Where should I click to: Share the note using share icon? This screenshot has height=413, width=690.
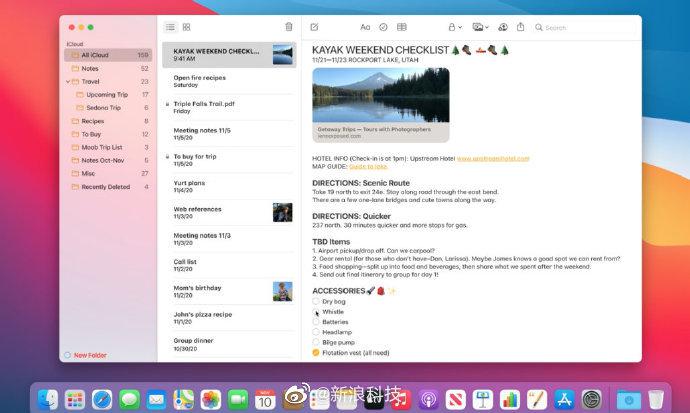click(523, 27)
